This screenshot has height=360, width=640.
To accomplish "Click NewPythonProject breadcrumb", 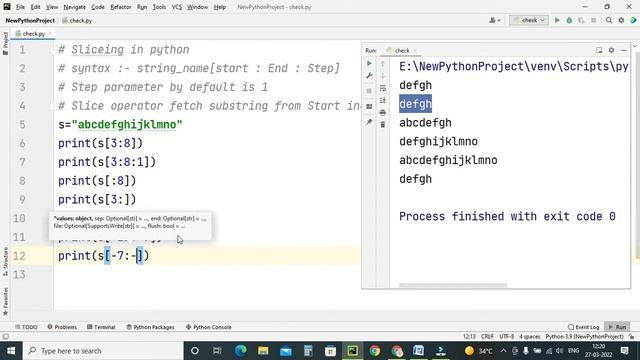I will pos(30,20).
